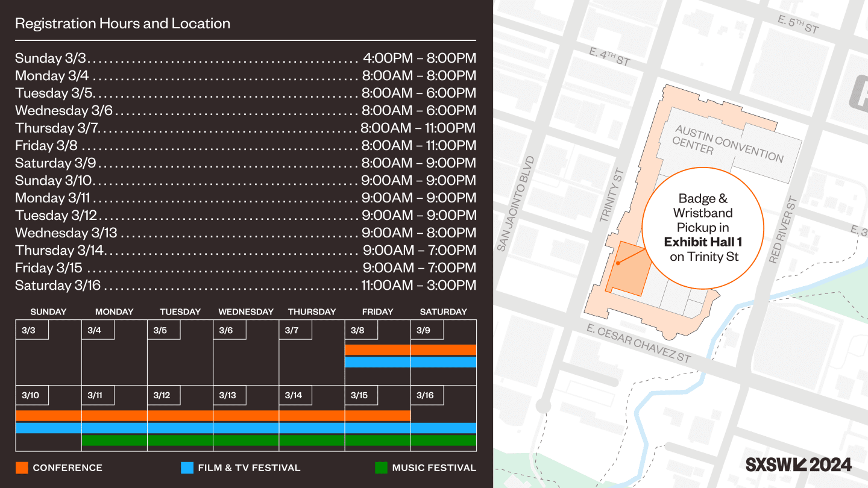Screen dimensions: 868x488
Task: Click the THURSDAY calendar column header
Action: point(312,312)
